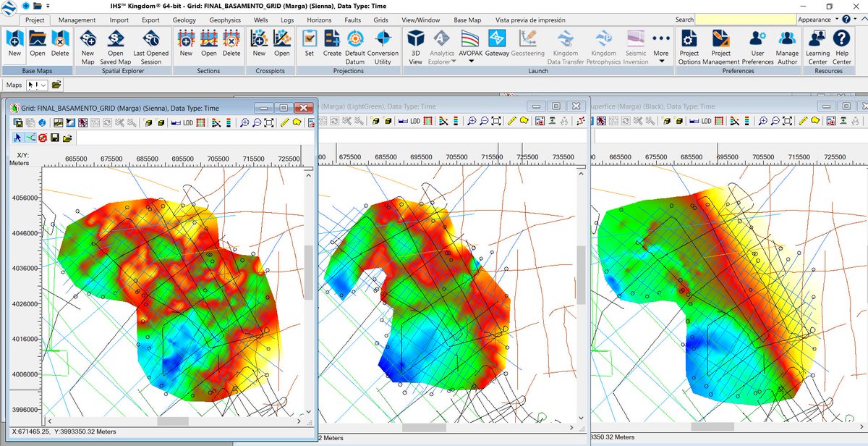Open Kingdom Data Transfer
The image size is (868, 446).
[565, 47]
